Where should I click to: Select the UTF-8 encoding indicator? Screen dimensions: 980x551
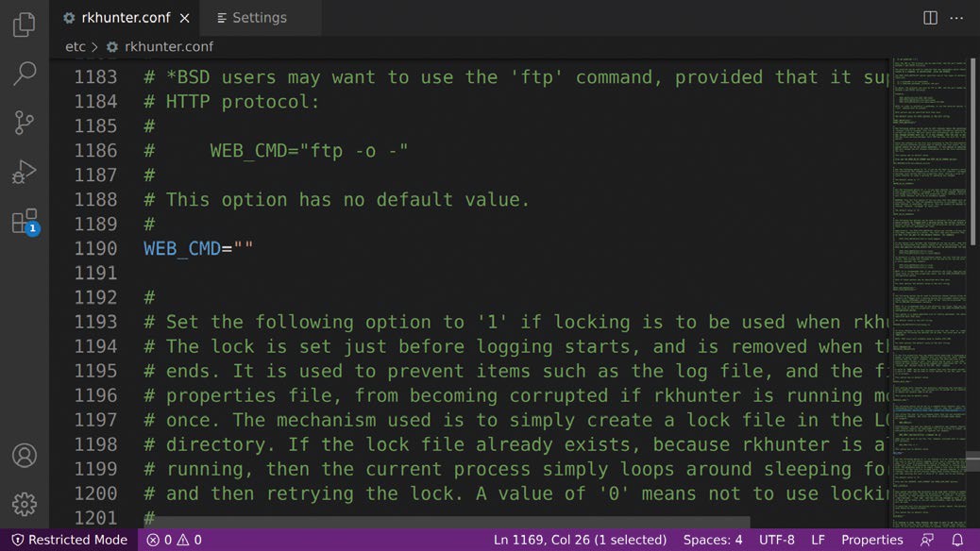777,540
